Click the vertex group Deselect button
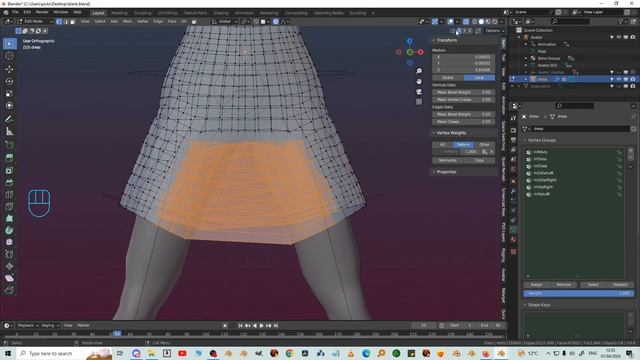The width and height of the screenshot is (640, 360). (x=620, y=284)
